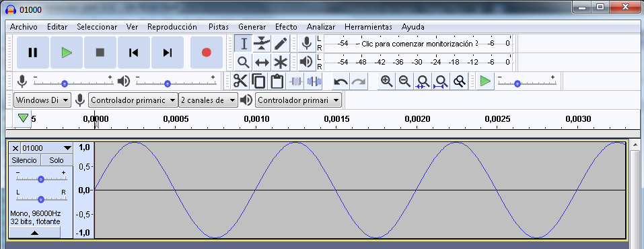The width and height of the screenshot is (644, 249).
Task: Pause playback with the Pause button
Action: pos(33,52)
